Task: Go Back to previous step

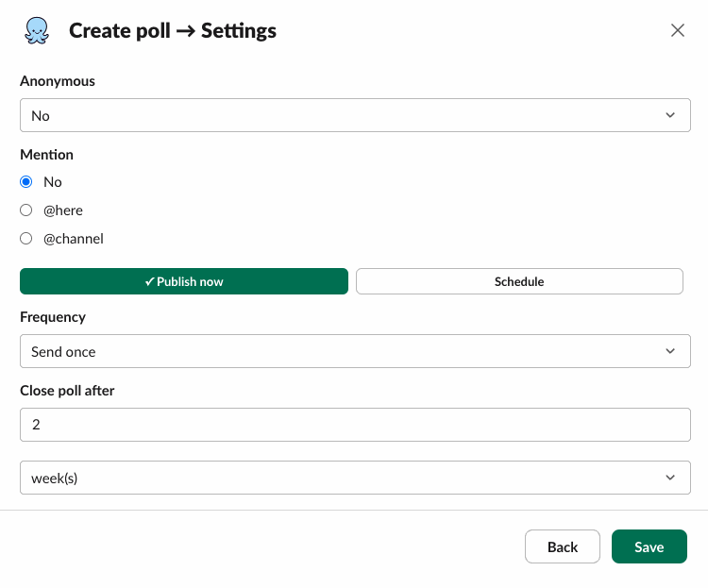Action: point(563,546)
